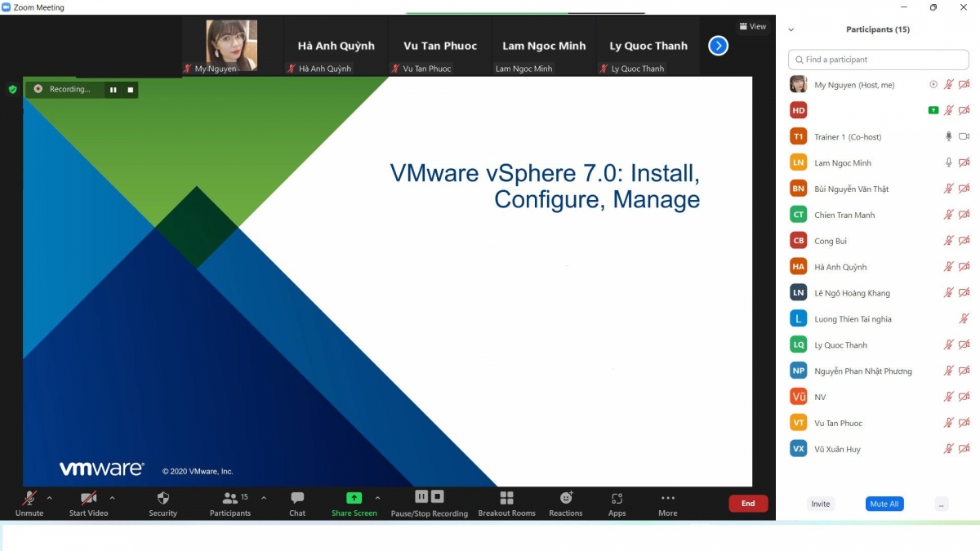Select the T1 avatar for Trainer 1

pyautogui.click(x=799, y=136)
